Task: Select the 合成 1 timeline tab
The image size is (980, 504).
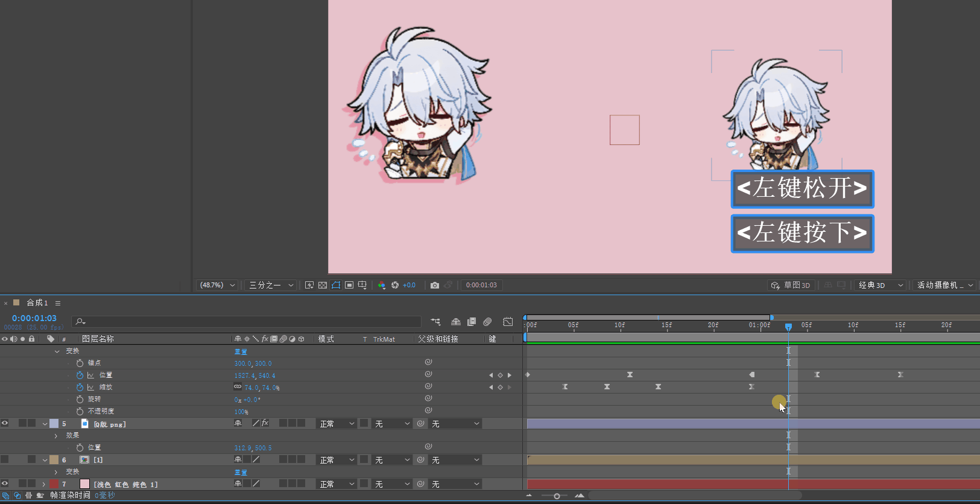Action: click(37, 302)
